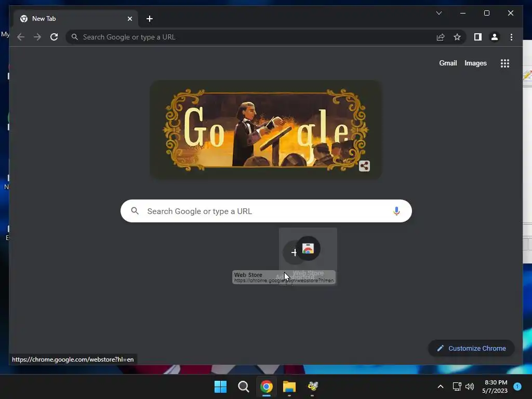Open the Chrome profile avatar
The image size is (532, 399).
(495, 37)
